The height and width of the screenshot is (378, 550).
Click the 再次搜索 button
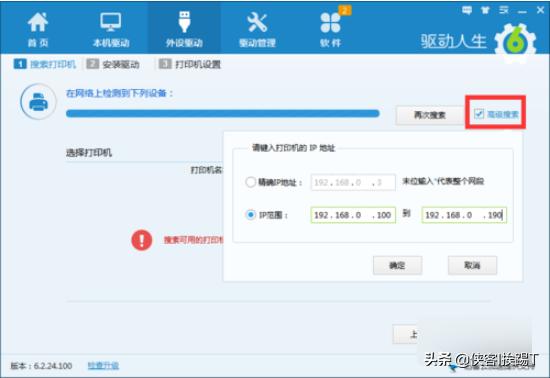[430, 115]
